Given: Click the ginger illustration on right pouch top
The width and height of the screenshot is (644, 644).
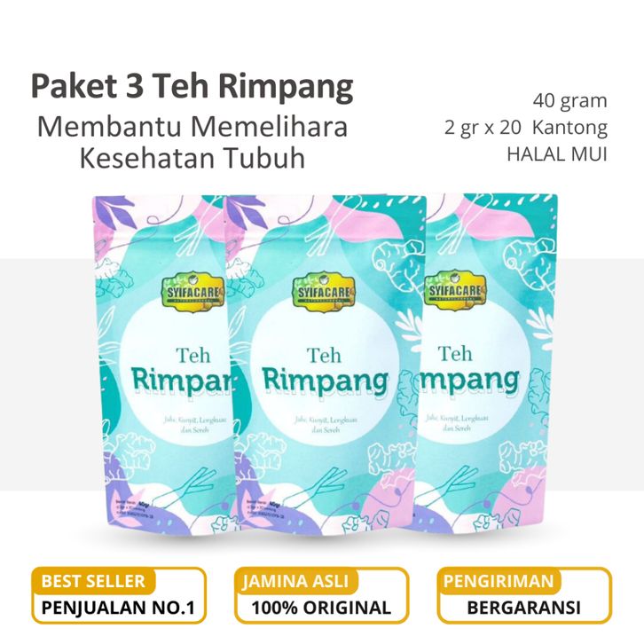Looking at the screenshot, I should coord(530,261).
